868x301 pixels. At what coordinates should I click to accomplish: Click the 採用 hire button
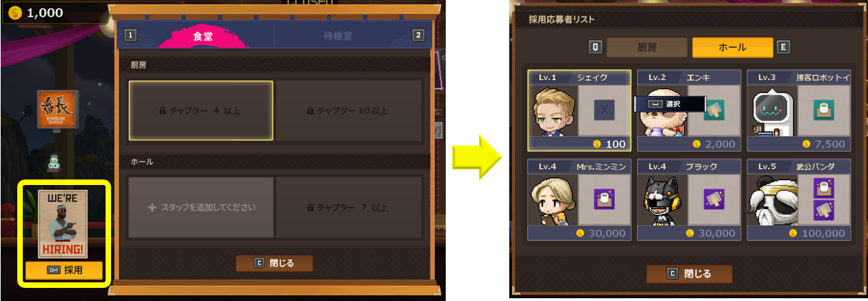pyautogui.click(x=64, y=270)
